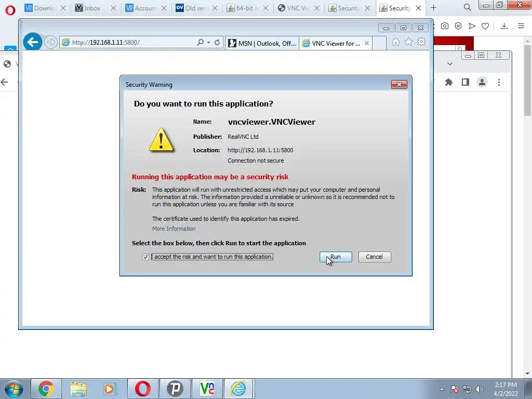
Task: Open Internet Explorer from the taskbar
Action: pyautogui.click(x=238, y=389)
